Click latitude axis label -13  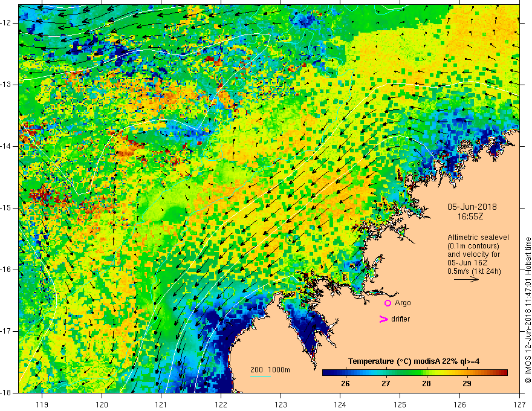tap(6, 85)
